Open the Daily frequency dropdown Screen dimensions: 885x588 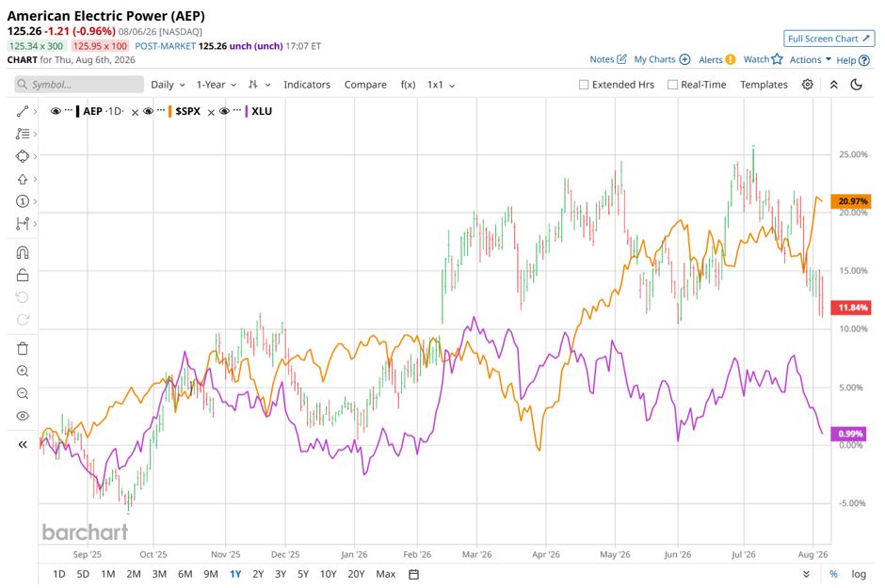(x=169, y=85)
